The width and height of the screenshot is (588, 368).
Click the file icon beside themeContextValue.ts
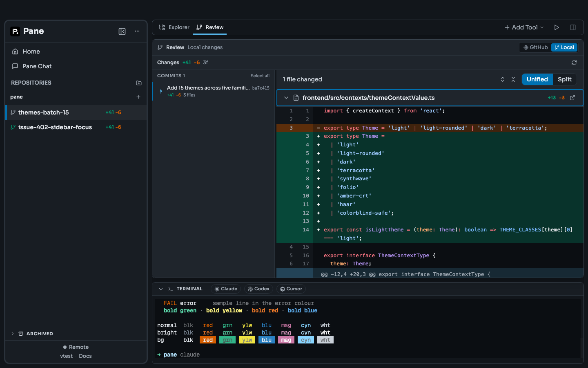click(x=296, y=98)
